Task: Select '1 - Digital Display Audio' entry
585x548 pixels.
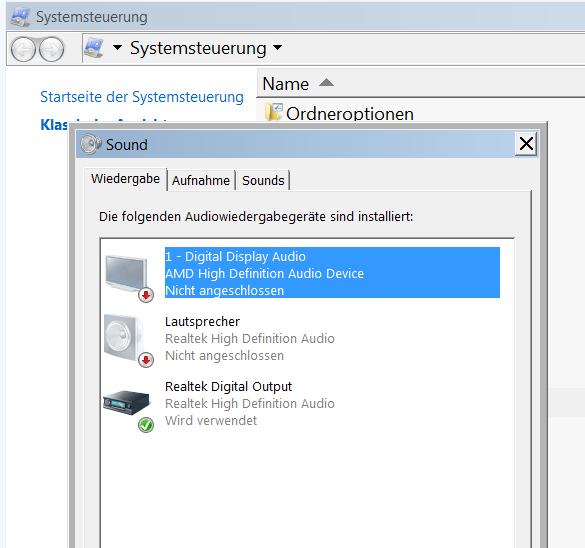Action: [x=332, y=273]
